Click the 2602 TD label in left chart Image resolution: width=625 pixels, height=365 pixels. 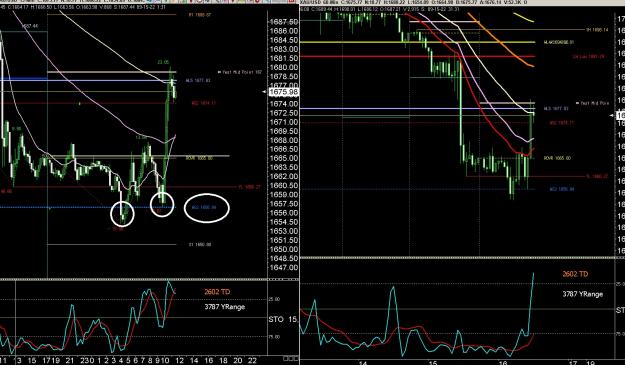tap(217, 292)
